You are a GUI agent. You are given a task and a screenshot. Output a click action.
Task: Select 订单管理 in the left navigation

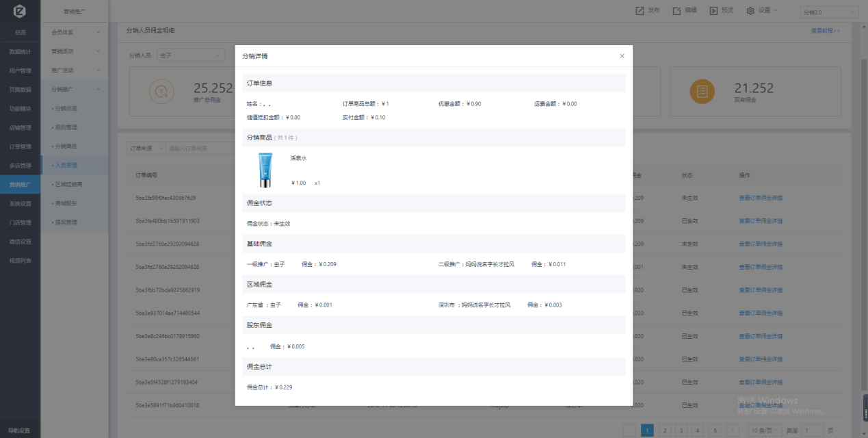[x=20, y=146]
